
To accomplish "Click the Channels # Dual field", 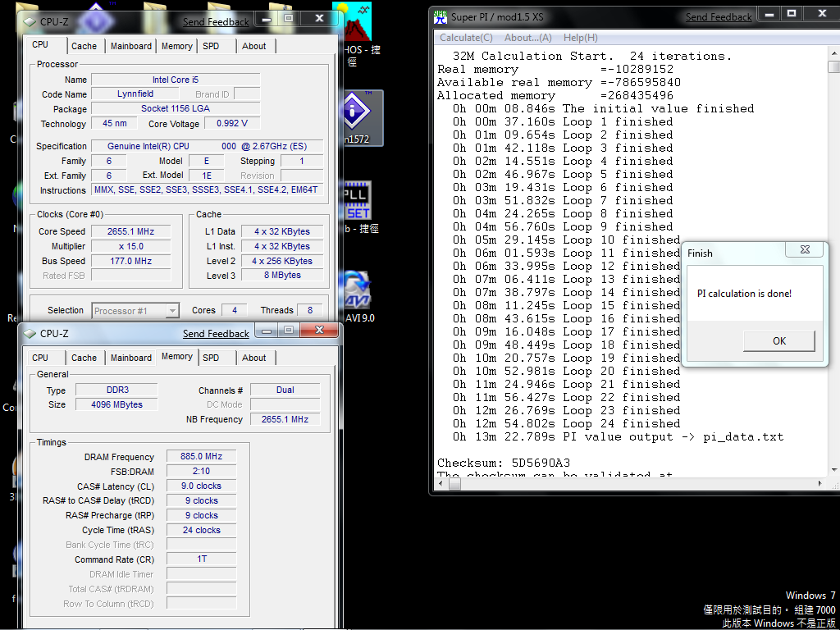I will [x=285, y=390].
